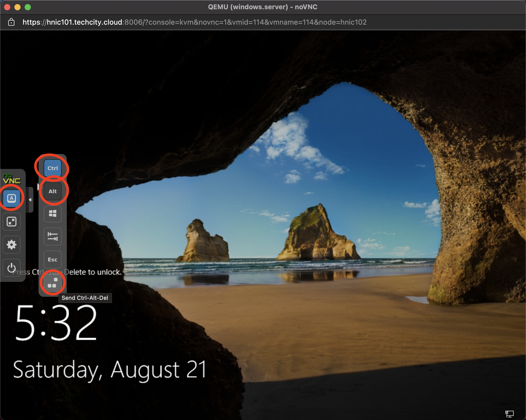This screenshot has width=526, height=420.
Task: Send the Tab key to the VM
Action: coord(53,236)
